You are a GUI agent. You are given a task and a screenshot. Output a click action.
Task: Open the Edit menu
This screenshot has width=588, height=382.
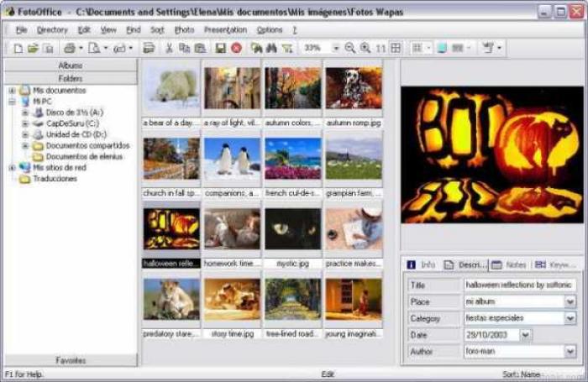[84, 30]
